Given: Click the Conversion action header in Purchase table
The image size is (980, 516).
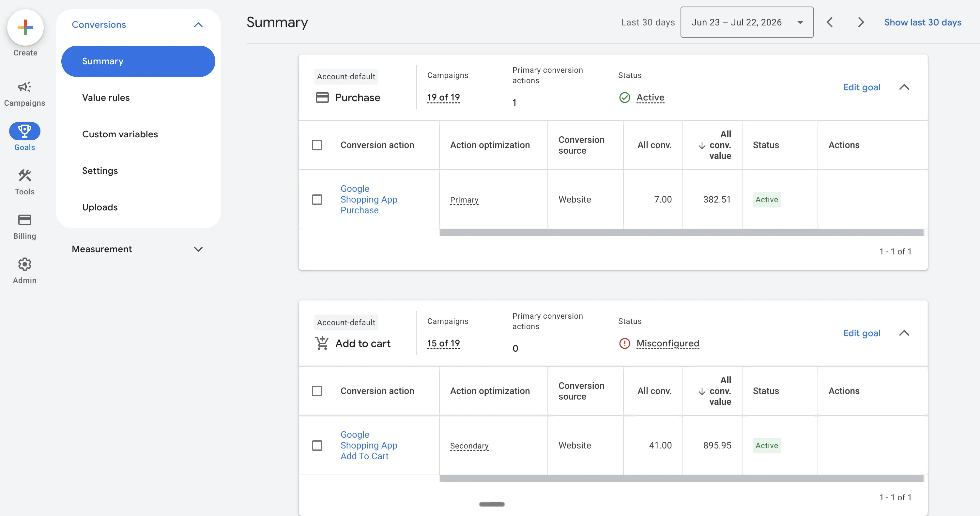Looking at the screenshot, I should coord(377,145).
